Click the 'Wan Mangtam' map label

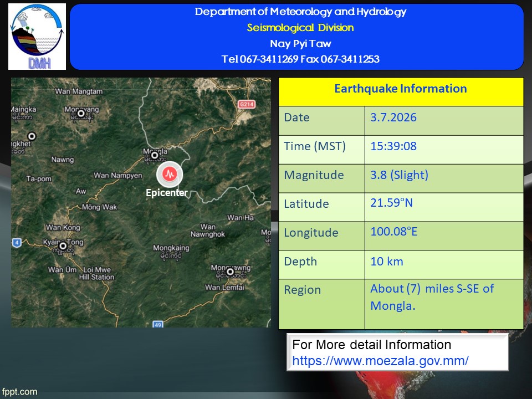pos(79,91)
